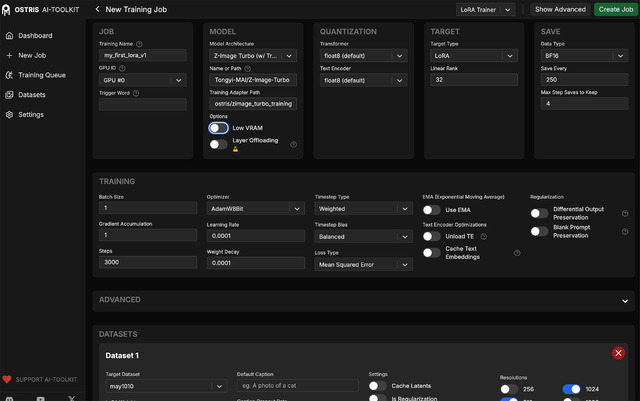This screenshot has width=640, height=401.
Task: Select New Job in the sidebar
Action: 32,56
